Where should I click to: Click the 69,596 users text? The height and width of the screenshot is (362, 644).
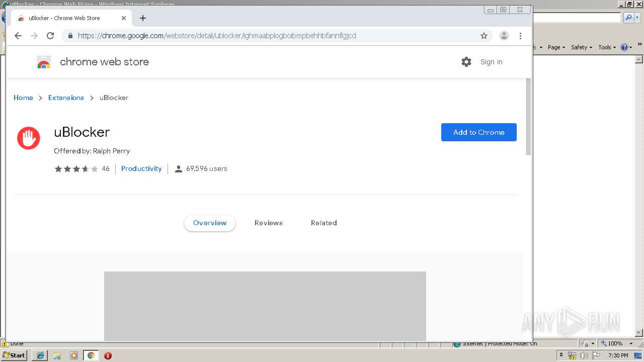(x=206, y=168)
